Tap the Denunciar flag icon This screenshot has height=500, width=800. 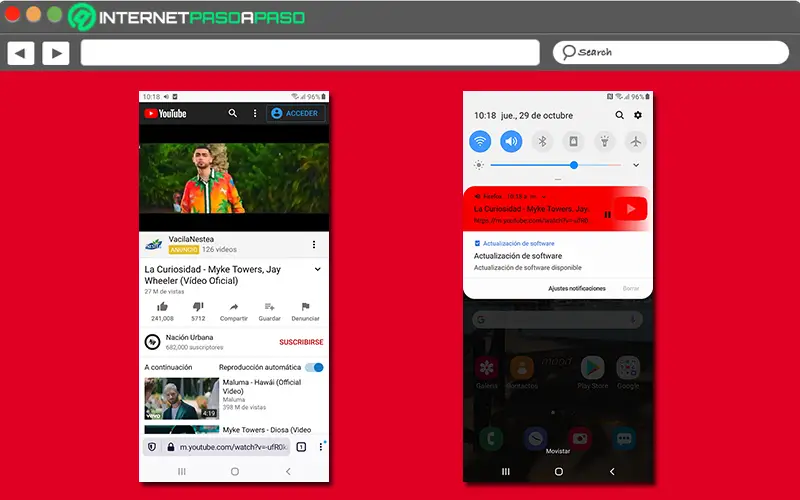(x=305, y=307)
